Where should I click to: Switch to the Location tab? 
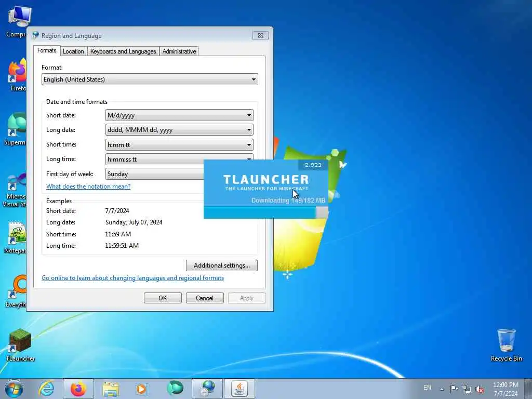pos(73,51)
